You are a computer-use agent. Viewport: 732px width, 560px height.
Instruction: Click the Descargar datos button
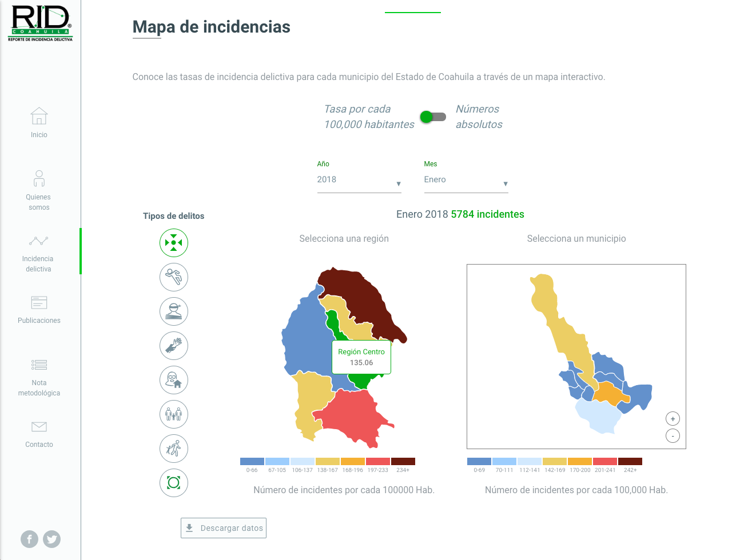[224, 528]
